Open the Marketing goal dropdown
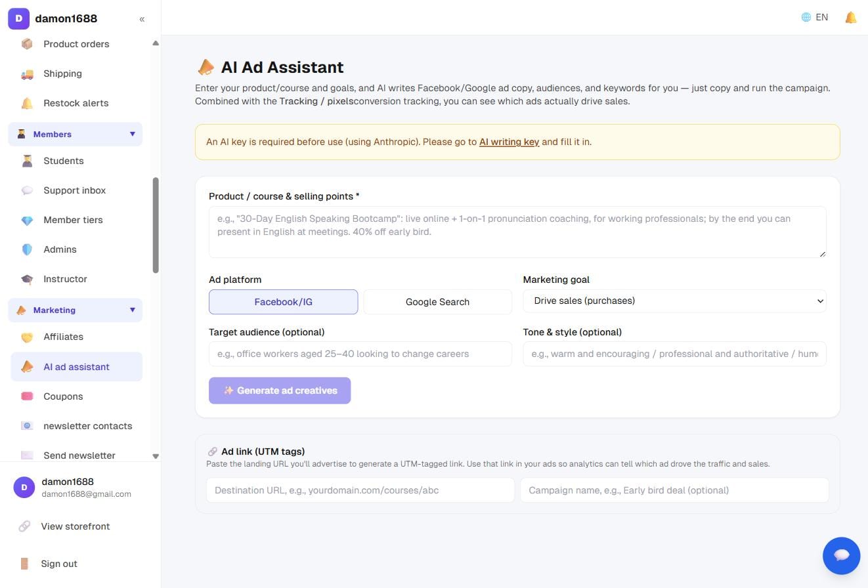 674,301
